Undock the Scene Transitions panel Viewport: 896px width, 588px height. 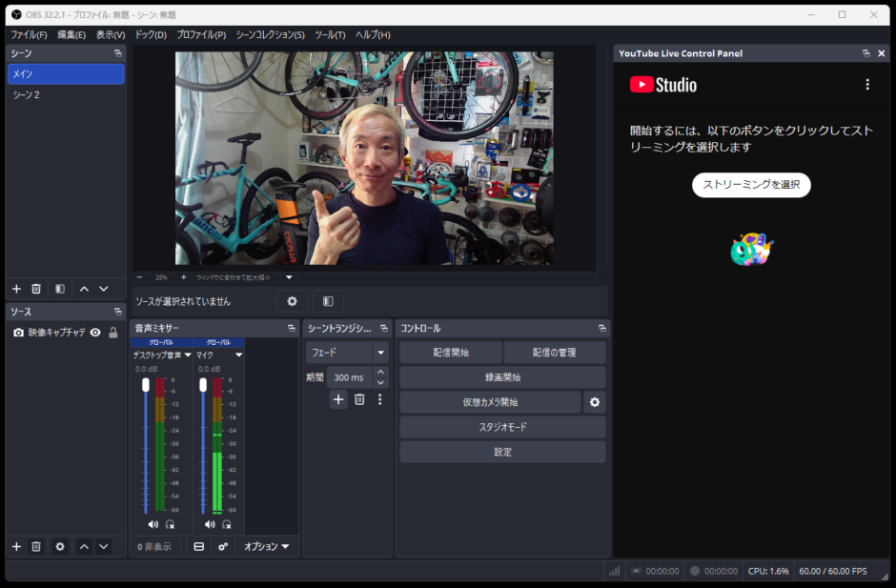[384, 328]
